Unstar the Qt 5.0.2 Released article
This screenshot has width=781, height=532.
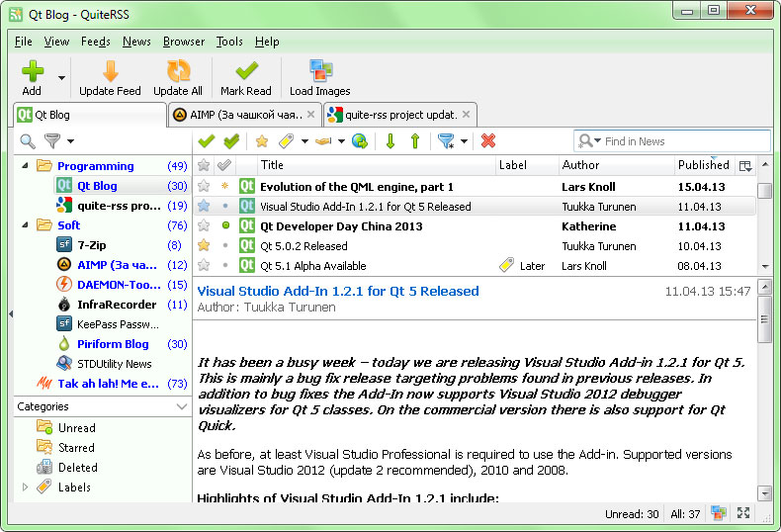pyautogui.click(x=204, y=246)
